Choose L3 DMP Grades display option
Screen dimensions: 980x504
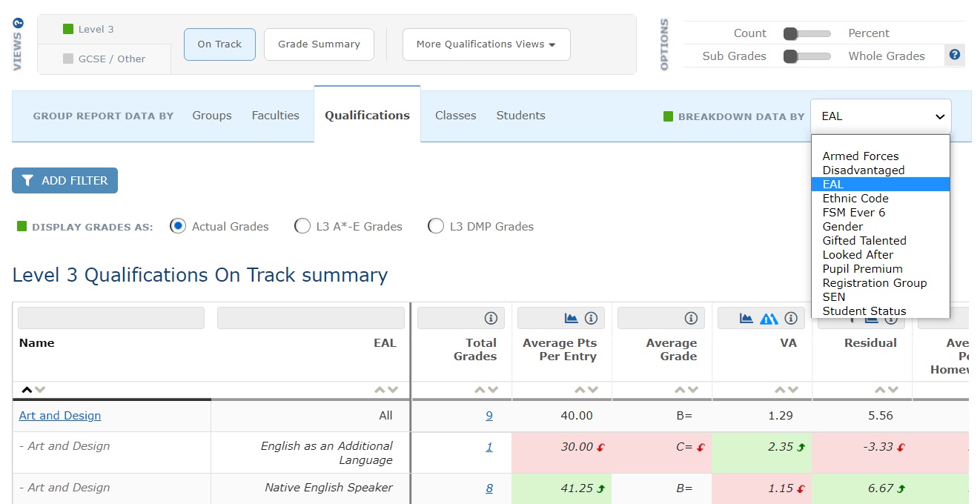click(x=436, y=226)
